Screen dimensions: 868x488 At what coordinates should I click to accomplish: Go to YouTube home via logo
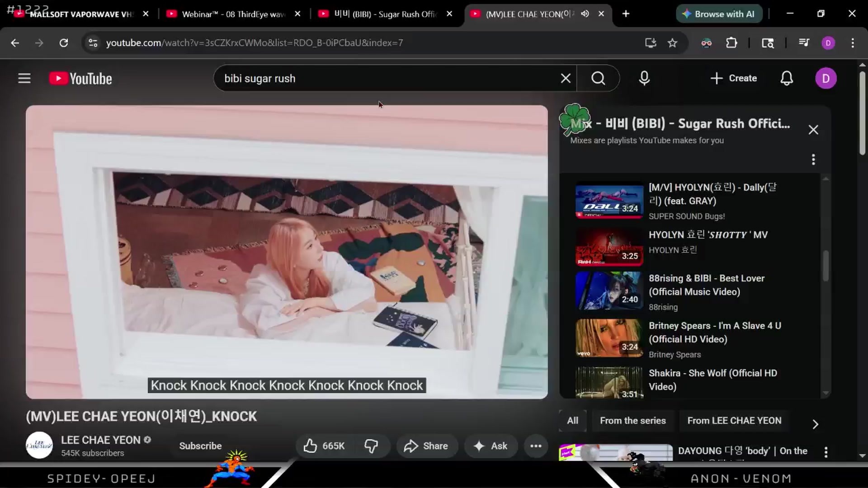(x=80, y=79)
